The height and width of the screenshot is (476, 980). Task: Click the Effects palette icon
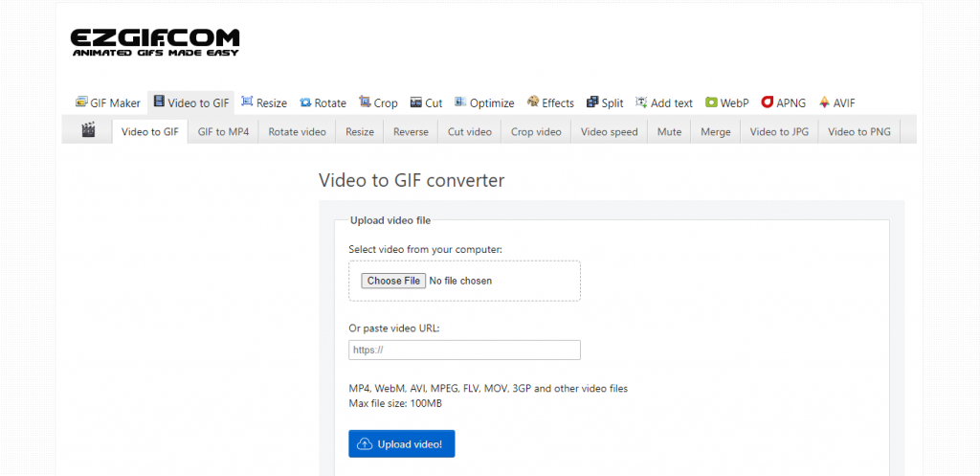coord(533,102)
